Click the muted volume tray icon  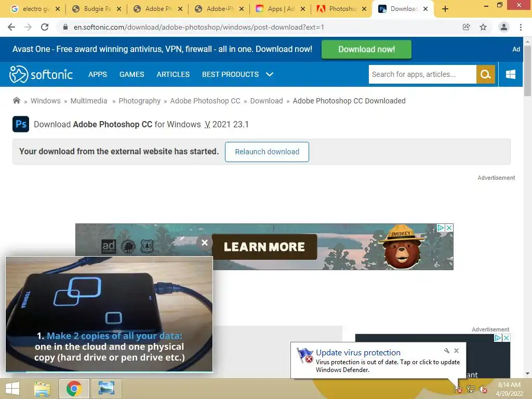point(483,389)
